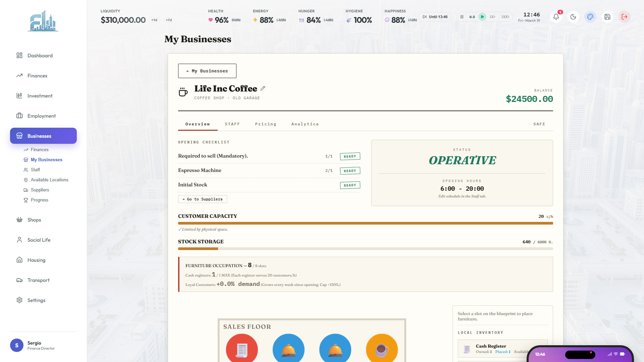Open Suppliers submenu item
Screen dimensions: 644x362
(40, 190)
